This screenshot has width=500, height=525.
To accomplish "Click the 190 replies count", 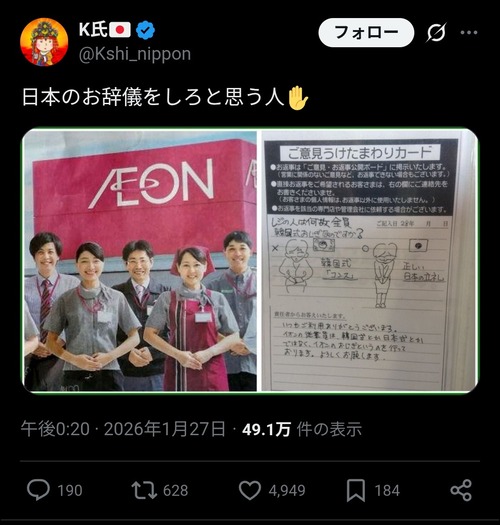I will [70, 491].
